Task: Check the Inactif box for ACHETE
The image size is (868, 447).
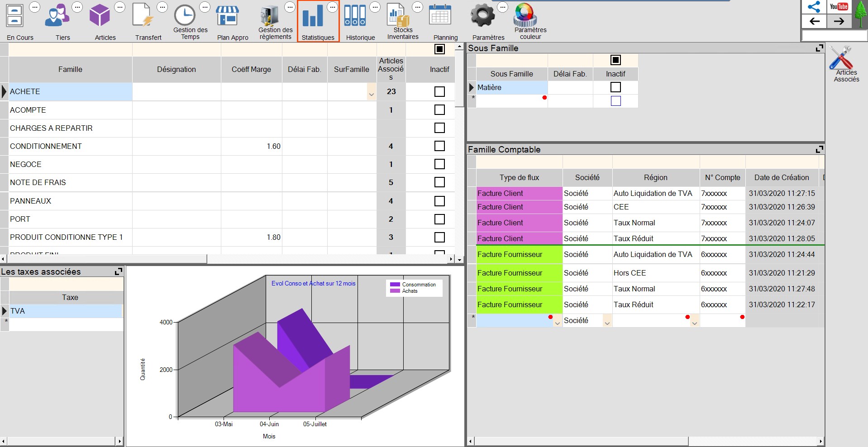Action: pos(439,91)
